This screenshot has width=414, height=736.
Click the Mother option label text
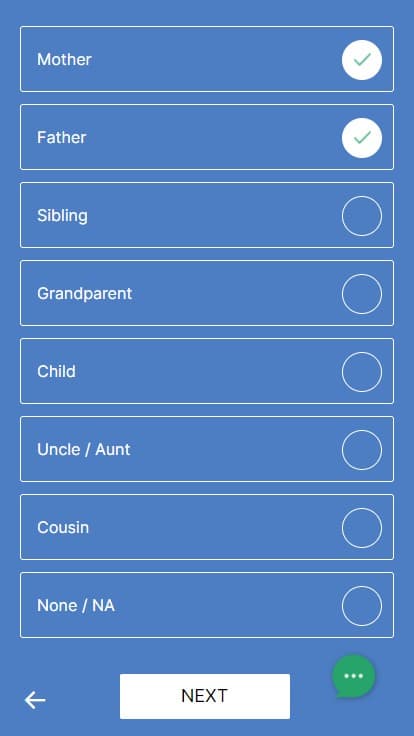64,60
